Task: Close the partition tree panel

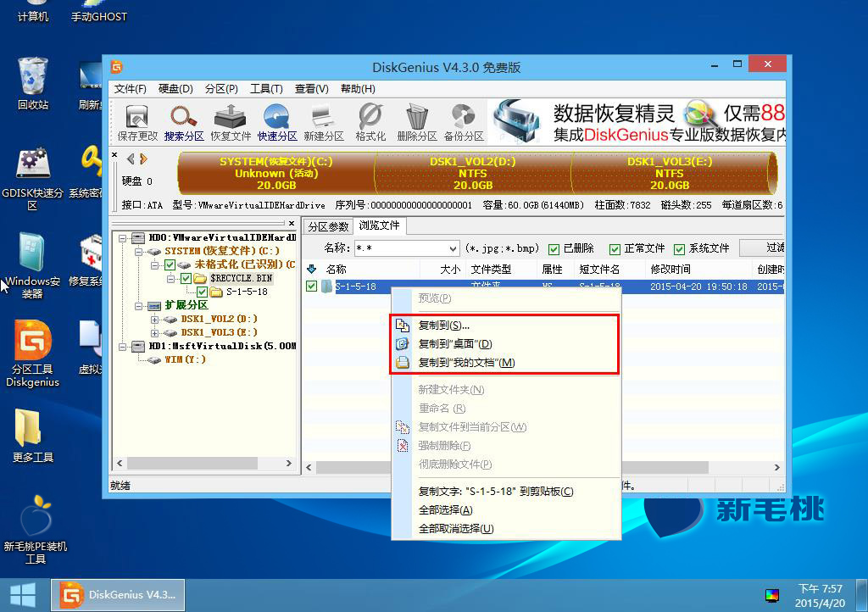Action: [x=292, y=223]
